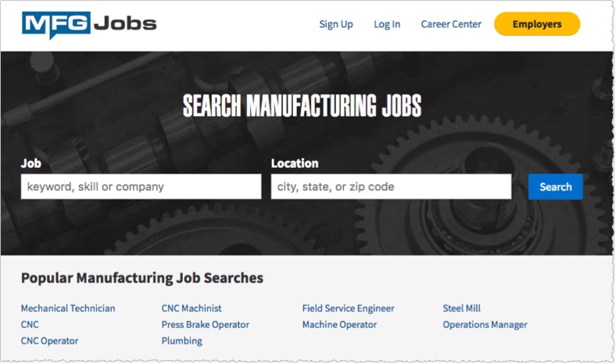Focus the Job keyword input field
616x364 pixels.
141,187
